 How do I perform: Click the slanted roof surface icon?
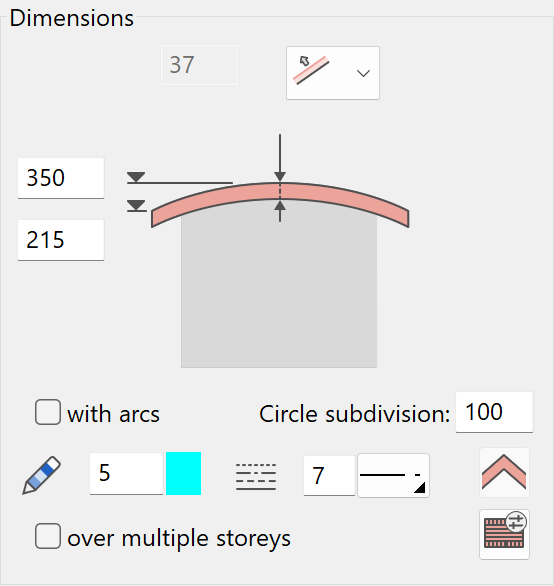coord(311,70)
